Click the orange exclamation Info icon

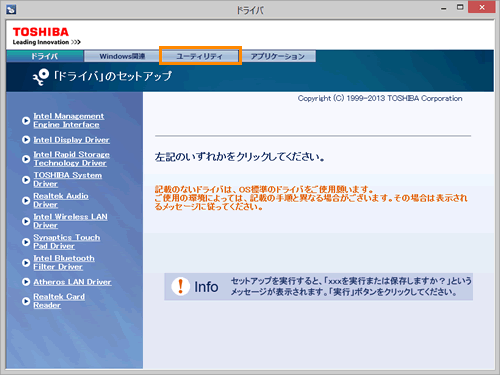click(x=181, y=287)
